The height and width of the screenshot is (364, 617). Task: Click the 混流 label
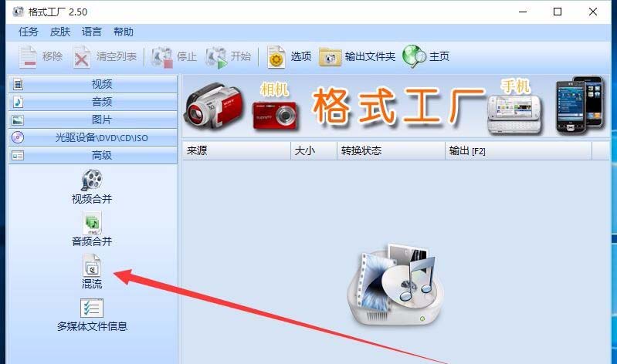[x=92, y=284]
